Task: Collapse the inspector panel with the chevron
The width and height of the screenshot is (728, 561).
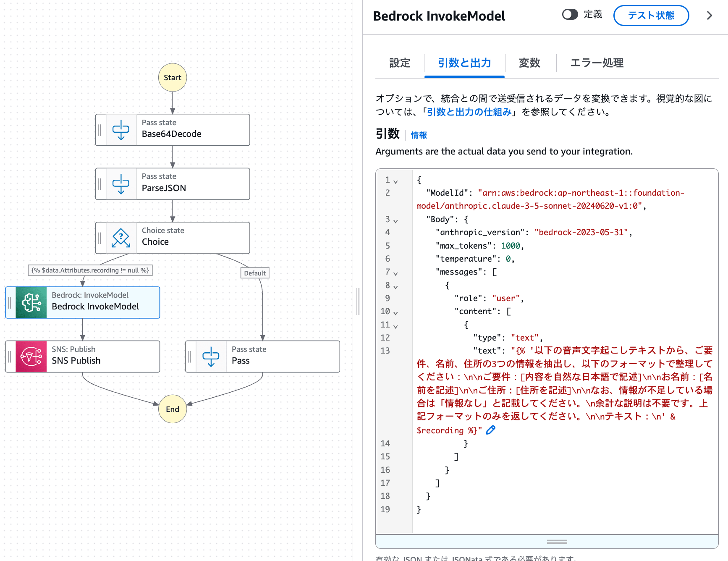Action: [710, 16]
